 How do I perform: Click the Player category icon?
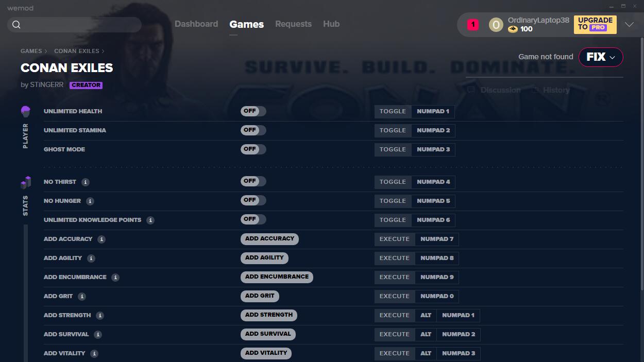tap(26, 111)
